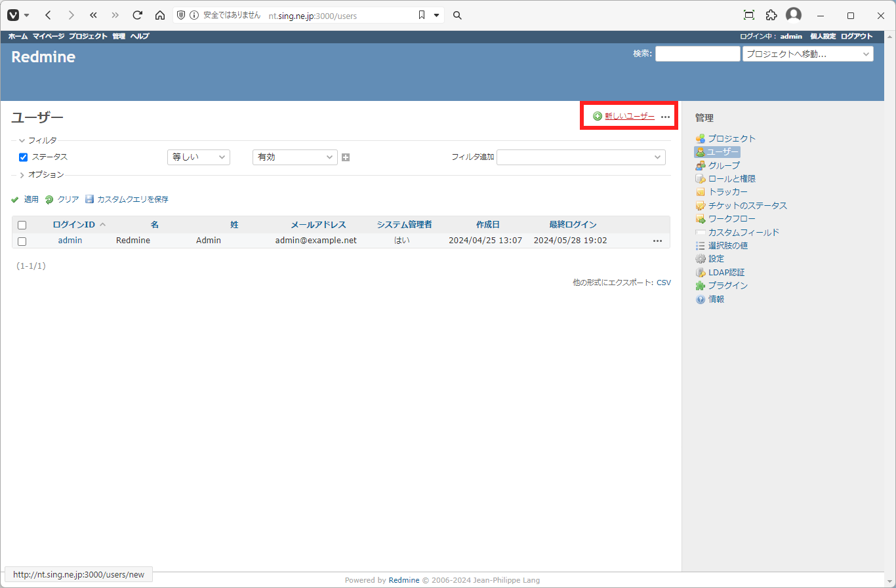Sort by ログインID column header
The image size is (896, 588).
[73, 224]
